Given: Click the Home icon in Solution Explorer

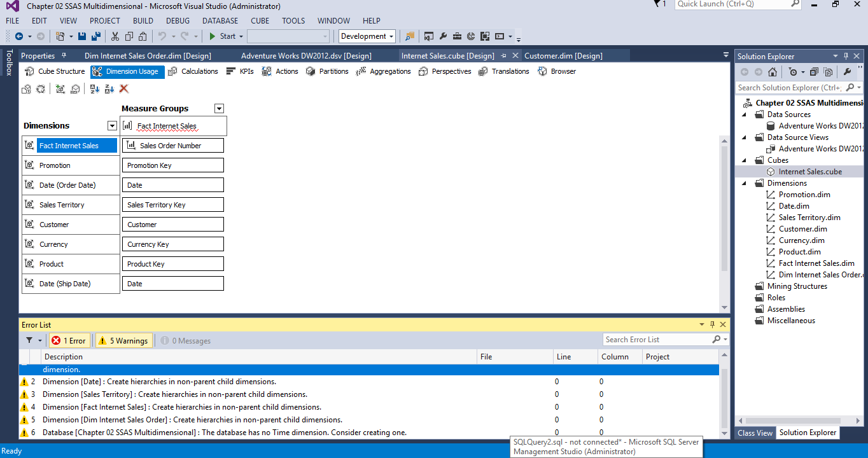Looking at the screenshot, I should 772,72.
